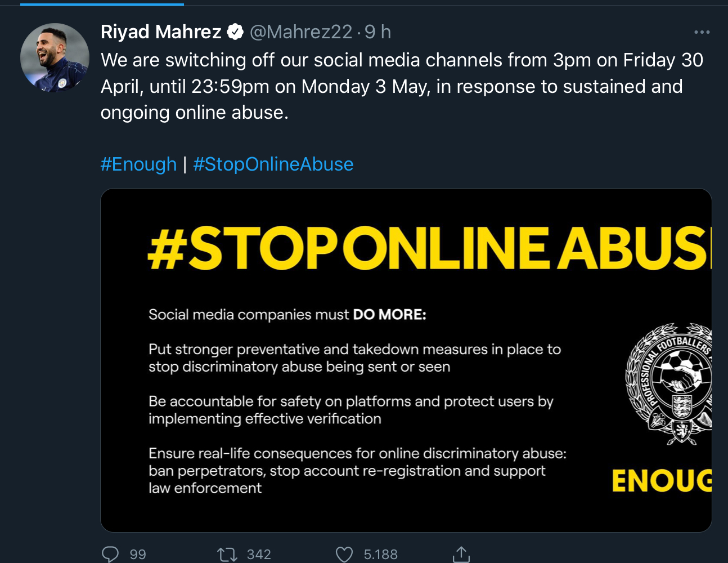Open Riyad Mahrez's profile picture

pos(55,57)
